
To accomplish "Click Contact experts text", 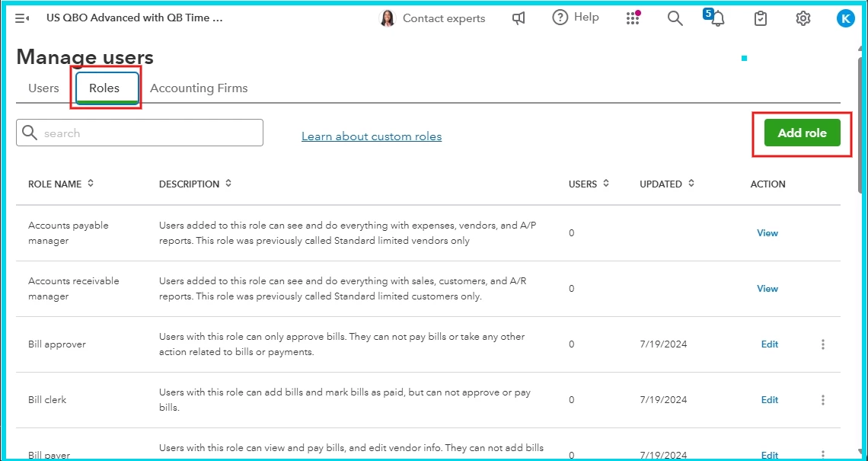I will 444,18.
